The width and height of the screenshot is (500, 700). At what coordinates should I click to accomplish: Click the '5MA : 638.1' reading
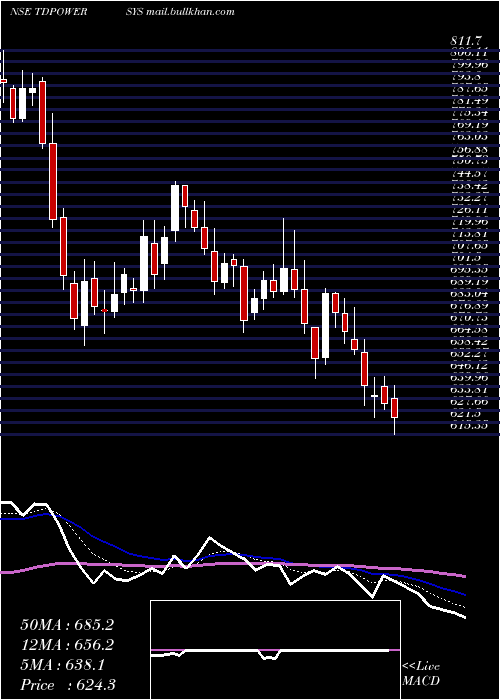[x=62, y=665]
